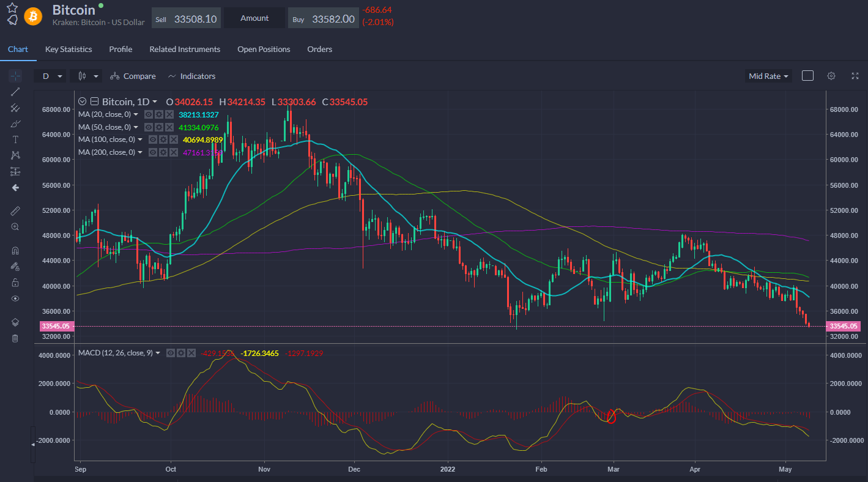Click the Amount input field

[254, 18]
